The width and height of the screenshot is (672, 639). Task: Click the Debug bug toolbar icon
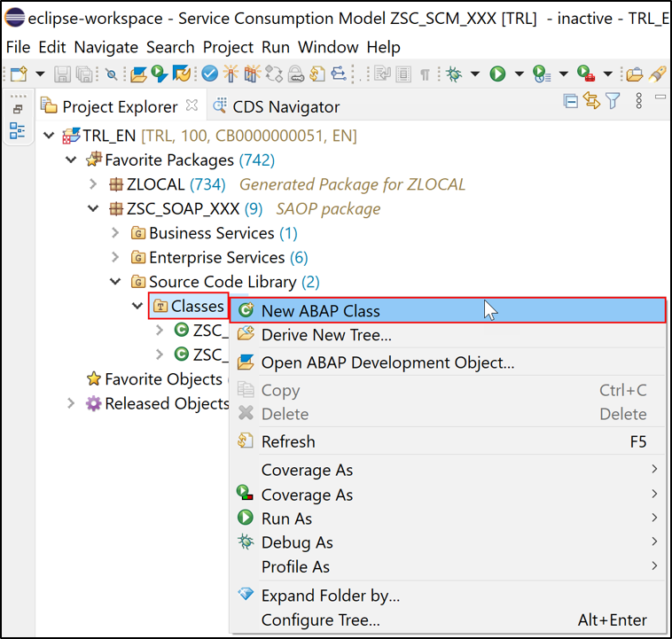point(454,74)
